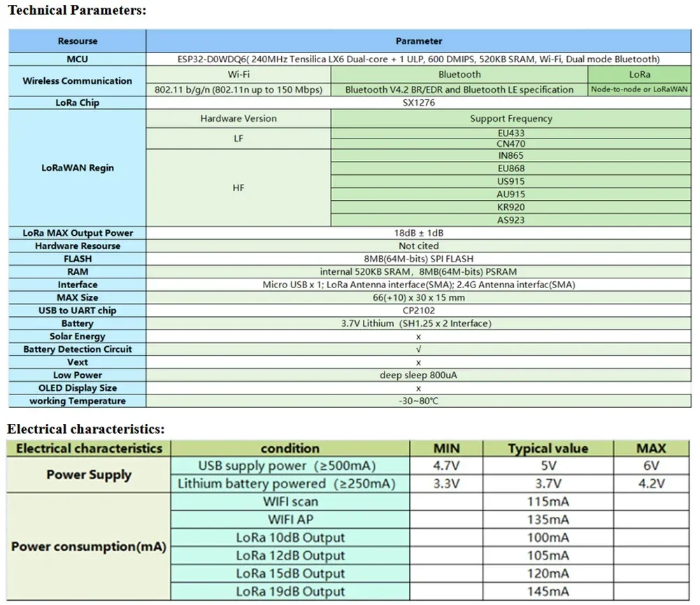Click the working Temperature label cell
The height and width of the screenshot is (605, 700).
(x=77, y=401)
